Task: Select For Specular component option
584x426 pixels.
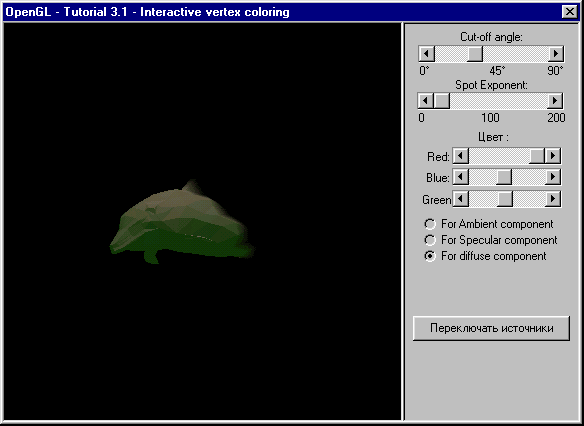Action: [491, 240]
